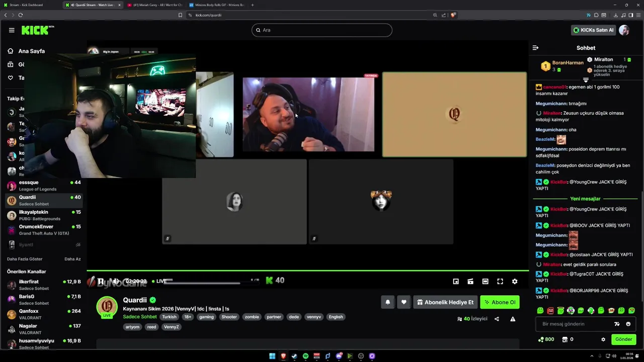Open user profile avatar at top right
This screenshot has height=362, width=644.
click(624, 30)
